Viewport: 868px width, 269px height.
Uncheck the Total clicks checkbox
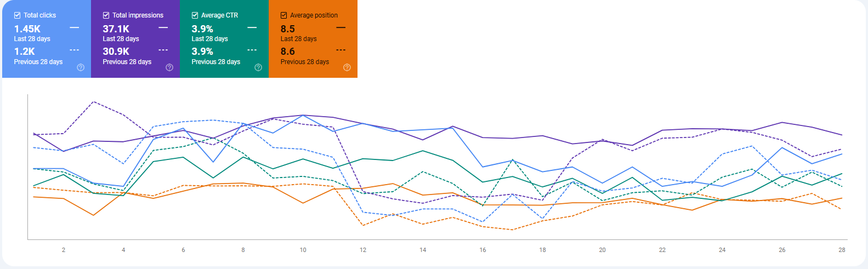point(17,15)
